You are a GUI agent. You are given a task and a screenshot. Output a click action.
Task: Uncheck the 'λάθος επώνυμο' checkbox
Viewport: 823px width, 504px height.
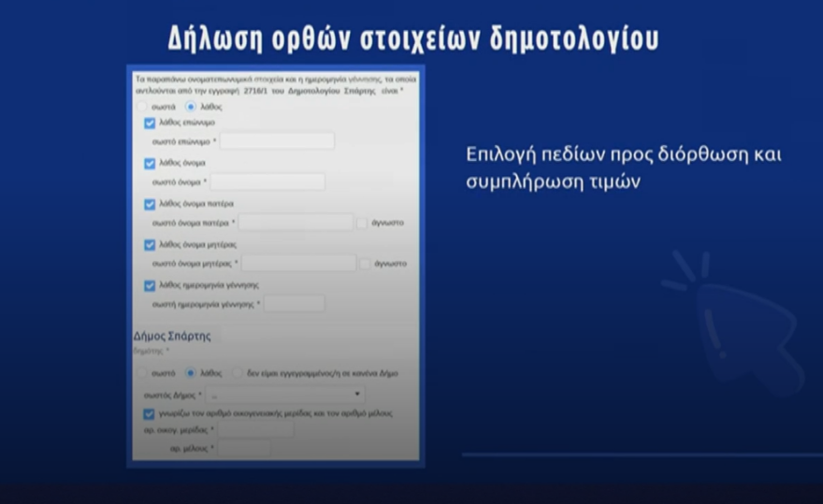coord(150,122)
